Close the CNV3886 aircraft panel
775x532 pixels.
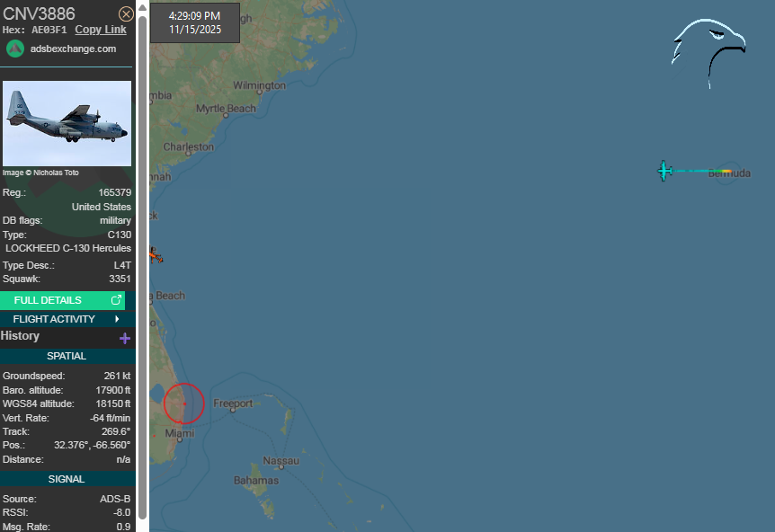click(126, 13)
